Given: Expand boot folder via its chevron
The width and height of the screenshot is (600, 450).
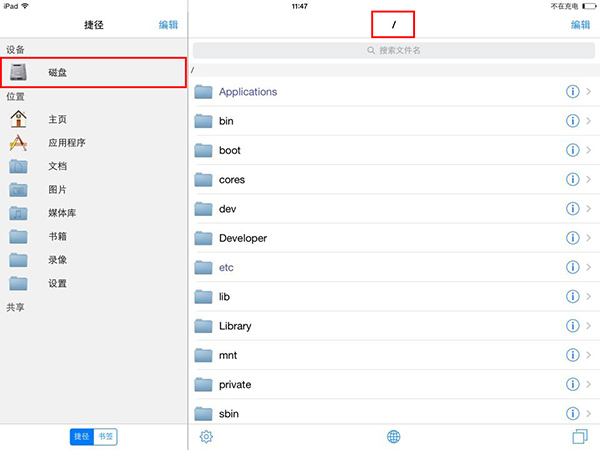Looking at the screenshot, I should (x=589, y=150).
